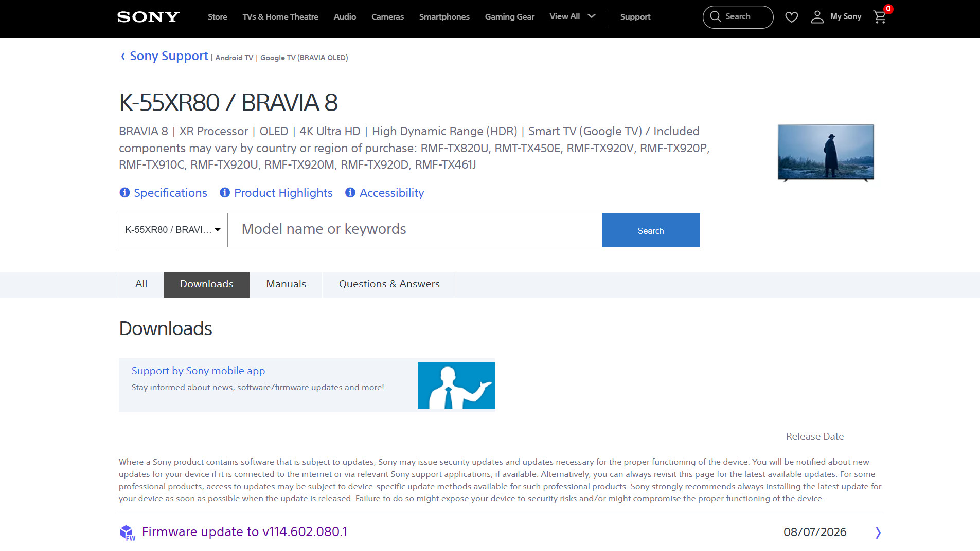The height and width of the screenshot is (551, 980).
Task: Open the Gaming Gear menu
Action: click(x=510, y=17)
